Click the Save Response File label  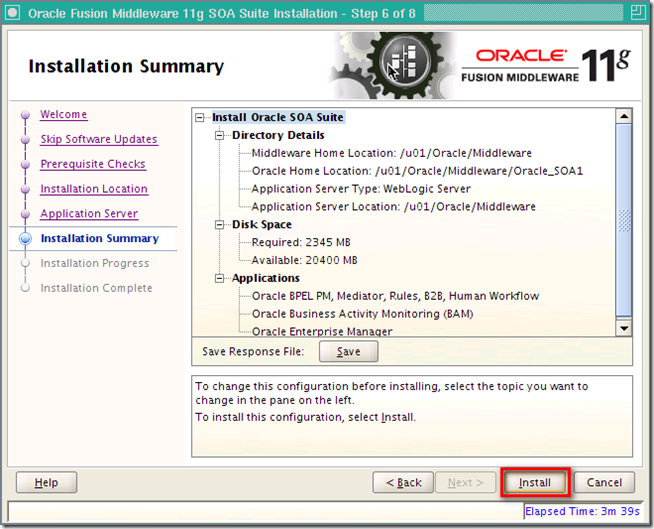[253, 352]
